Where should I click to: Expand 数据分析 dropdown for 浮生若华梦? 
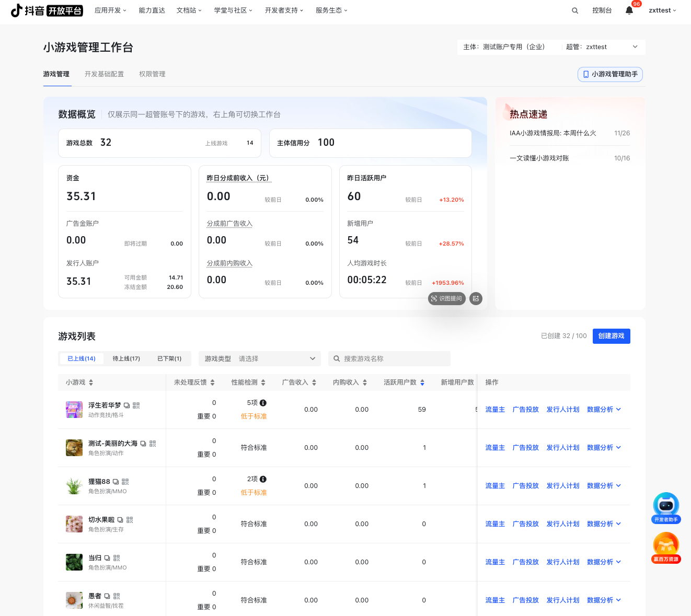[x=604, y=410]
